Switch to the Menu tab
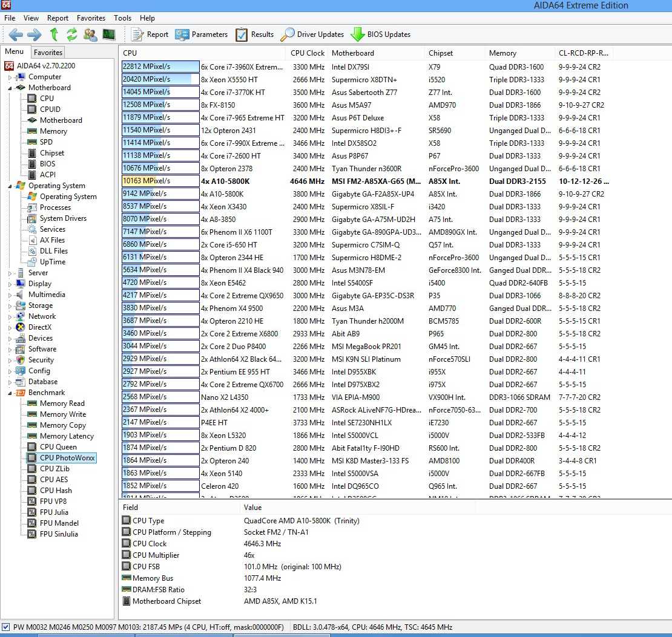 pyautogui.click(x=14, y=51)
